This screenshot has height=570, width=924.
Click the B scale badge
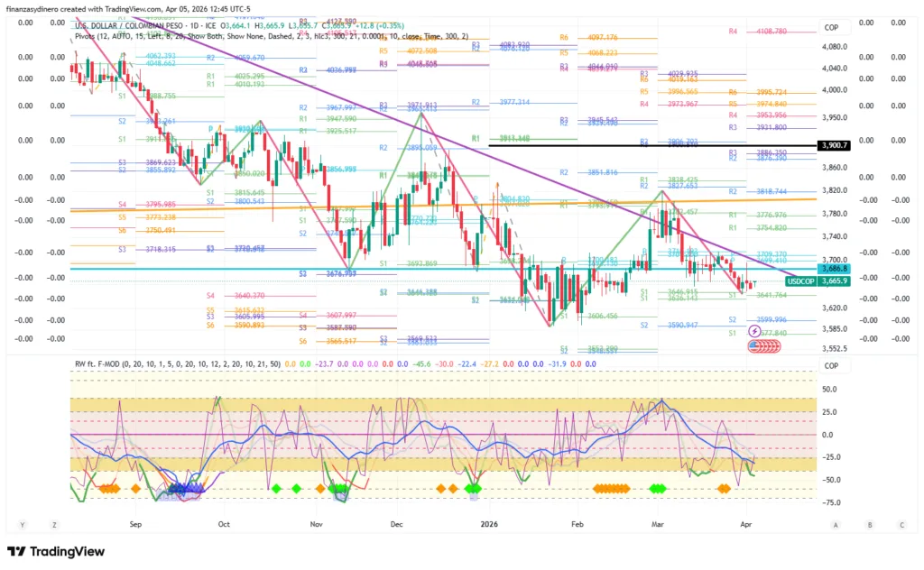869,524
